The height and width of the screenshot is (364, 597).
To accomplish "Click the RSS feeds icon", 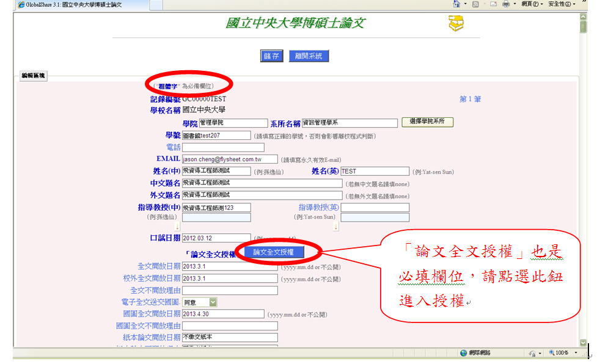I will (x=475, y=4).
